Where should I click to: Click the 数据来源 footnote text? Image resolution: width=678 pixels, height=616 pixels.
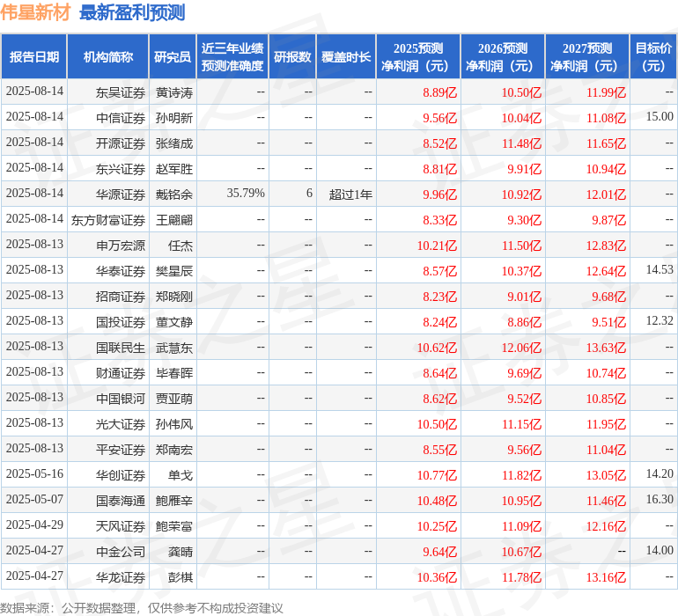141,607
